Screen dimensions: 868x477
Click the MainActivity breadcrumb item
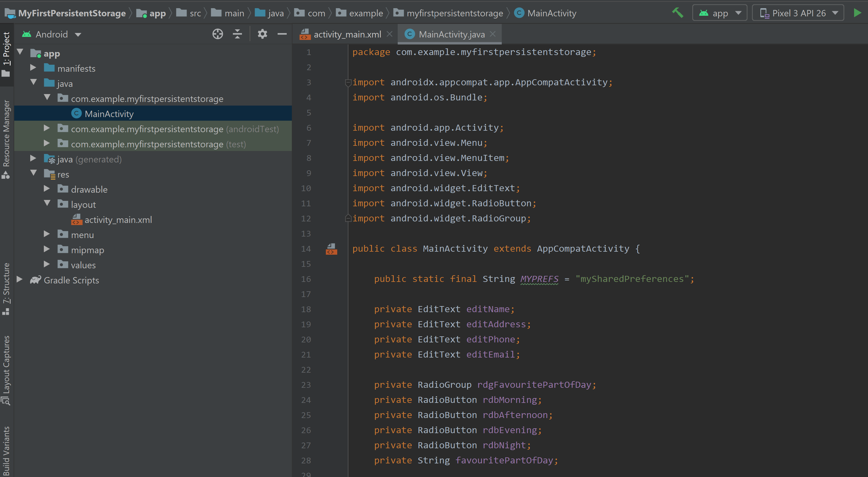pyautogui.click(x=545, y=13)
